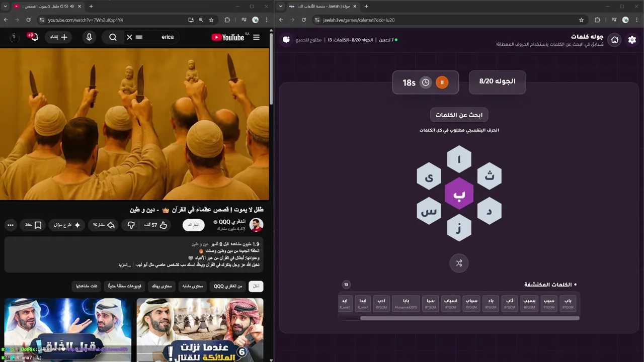The width and height of the screenshot is (644, 362).
Task: Pause the round timer
Action: 442,82
